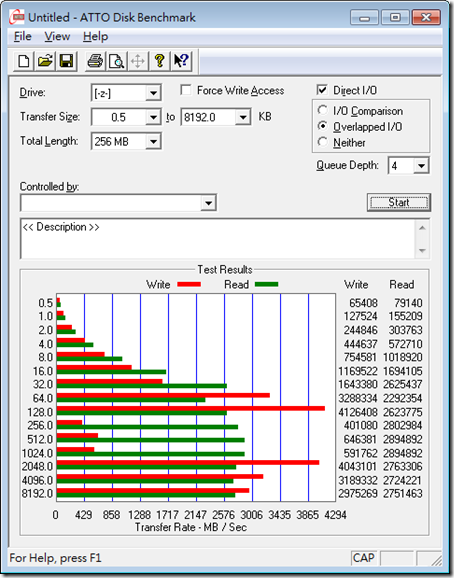Click inside the Description text box

click(x=218, y=239)
